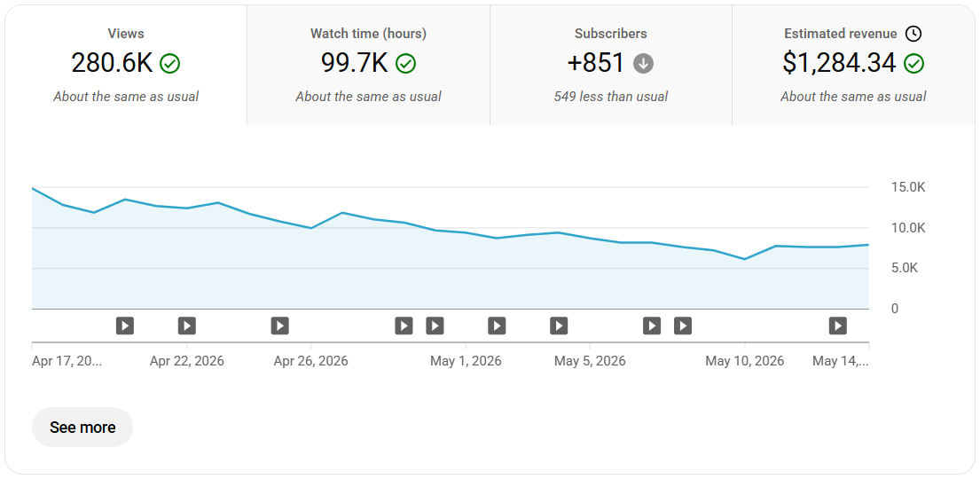980x479 pixels.
Task: Click video marker between Apr 22 and Apr 26
Action: (x=279, y=326)
